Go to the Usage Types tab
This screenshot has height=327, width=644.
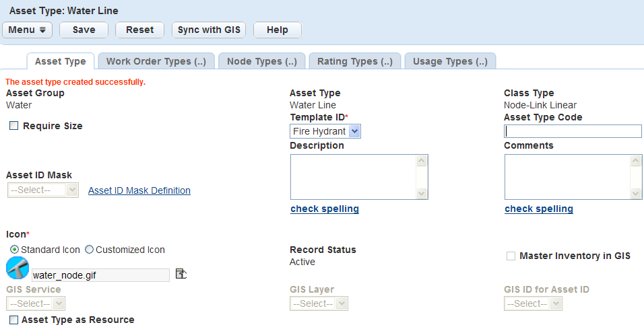point(450,61)
